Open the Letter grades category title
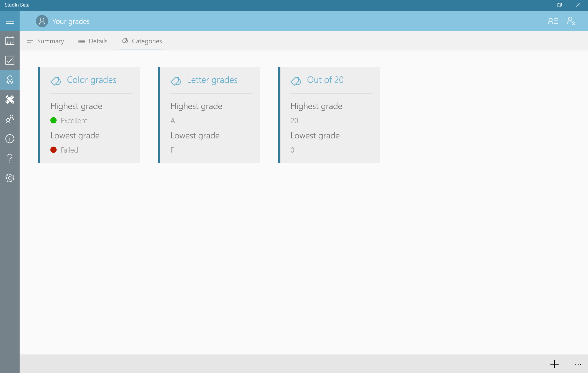 (x=212, y=80)
